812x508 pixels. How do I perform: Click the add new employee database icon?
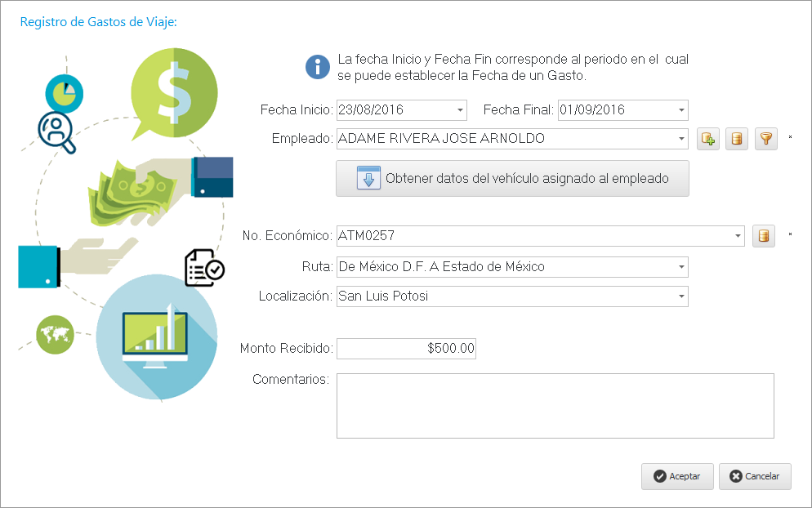[x=707, y=139]
